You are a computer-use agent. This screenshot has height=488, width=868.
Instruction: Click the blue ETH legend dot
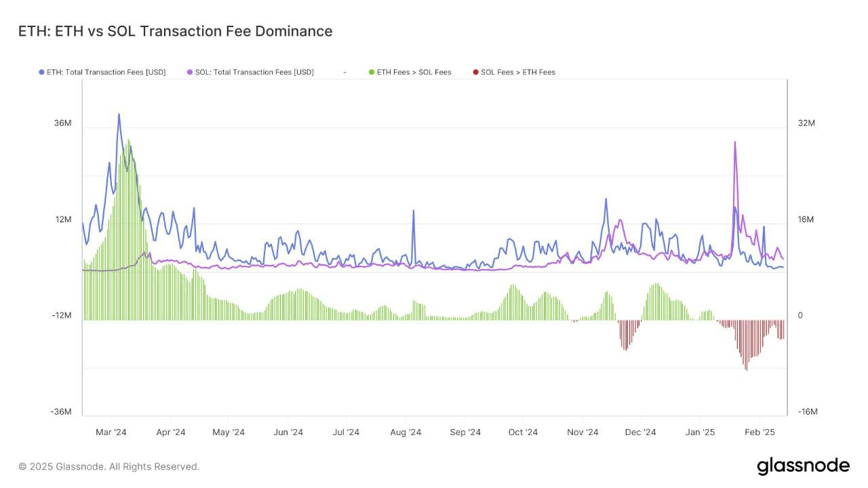pos(42,72)
